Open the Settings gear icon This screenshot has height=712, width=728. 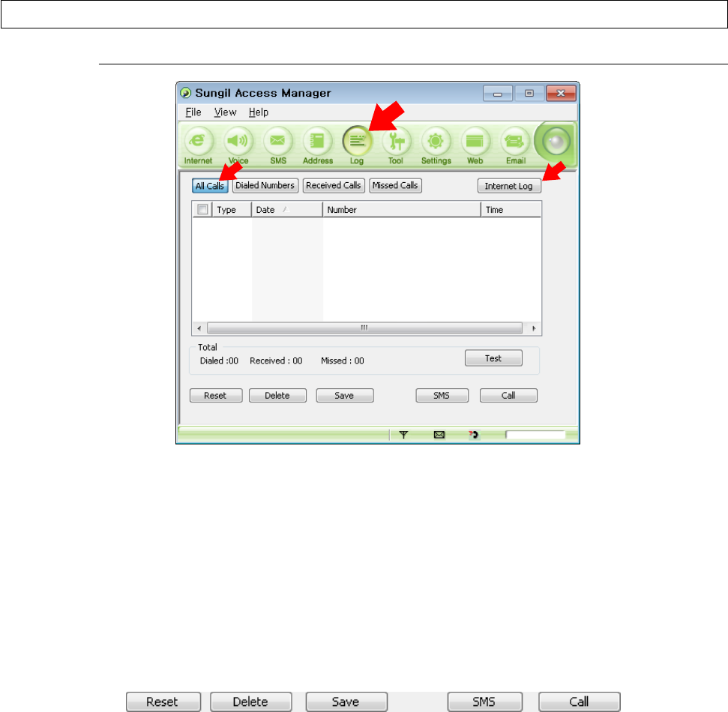click(436, 141)
